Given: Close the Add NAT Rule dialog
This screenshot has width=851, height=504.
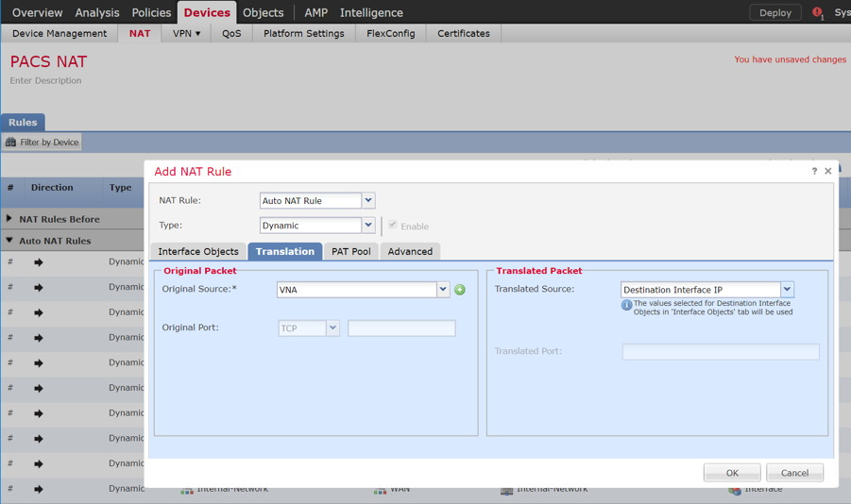Looking at the screenshot, I should pos(828,172).
